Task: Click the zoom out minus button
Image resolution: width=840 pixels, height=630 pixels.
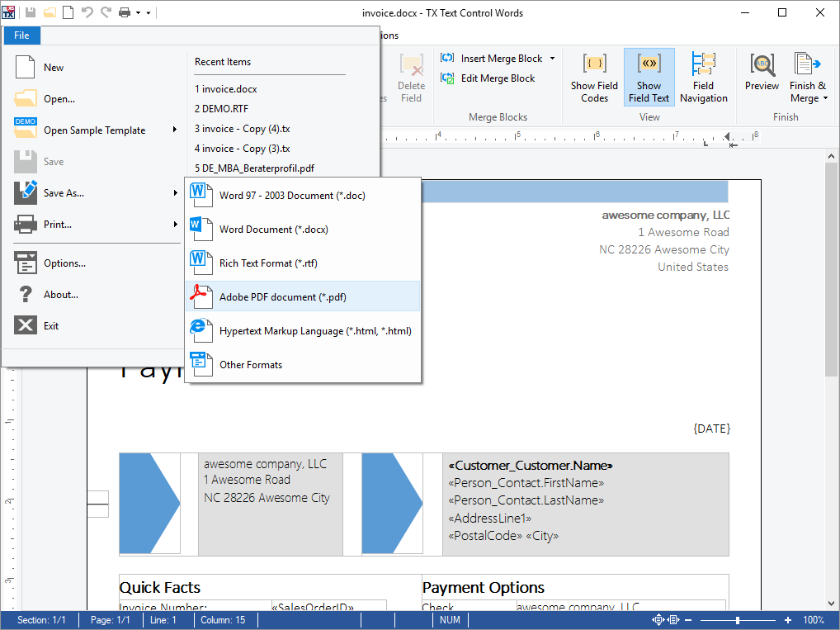Action: pos(688,620)
